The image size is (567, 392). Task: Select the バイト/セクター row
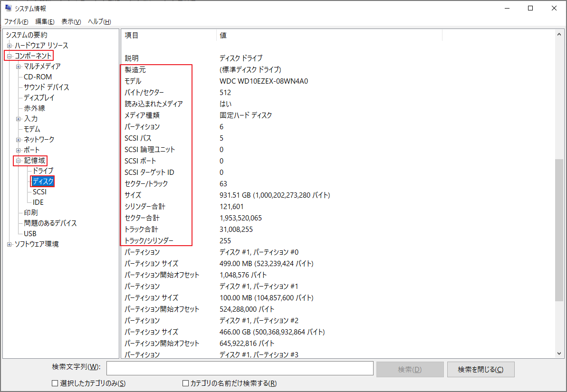pos(338,93)
